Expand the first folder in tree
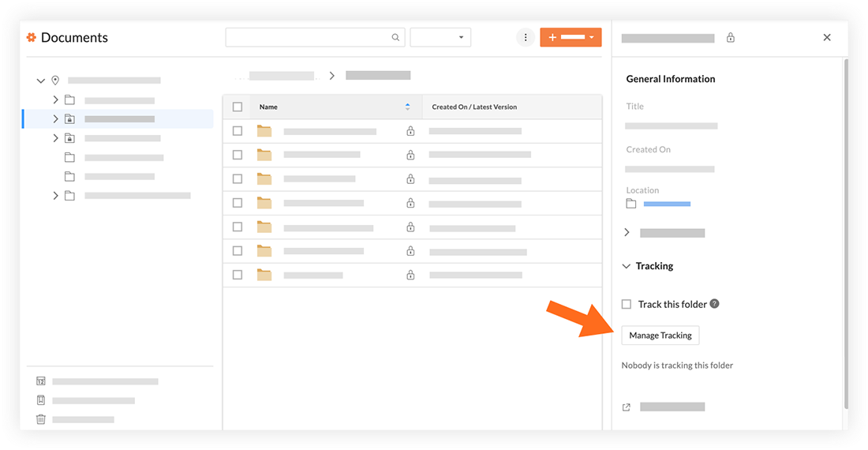This screenshot has width=868, height=450. coord(55,99)
